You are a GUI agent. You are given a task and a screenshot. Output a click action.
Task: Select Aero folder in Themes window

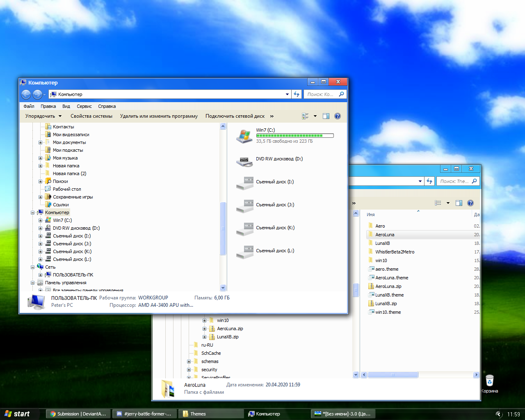click(x=380, y=226)
